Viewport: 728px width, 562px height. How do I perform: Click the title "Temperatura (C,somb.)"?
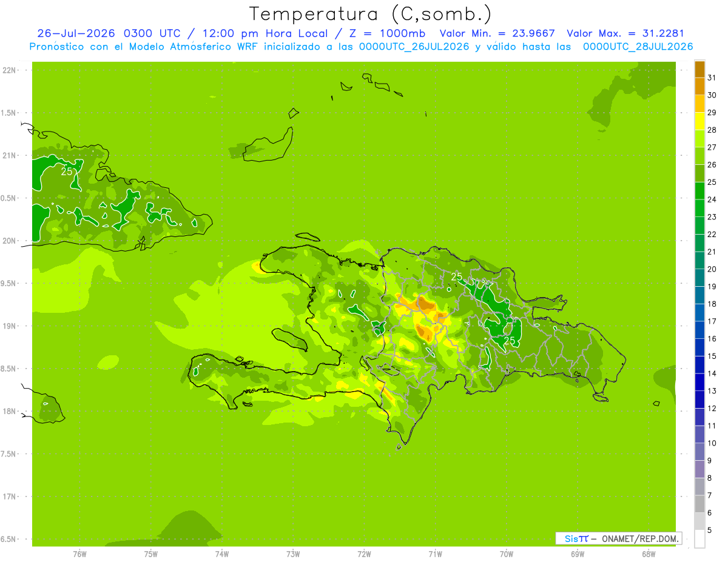coord(371,14)
